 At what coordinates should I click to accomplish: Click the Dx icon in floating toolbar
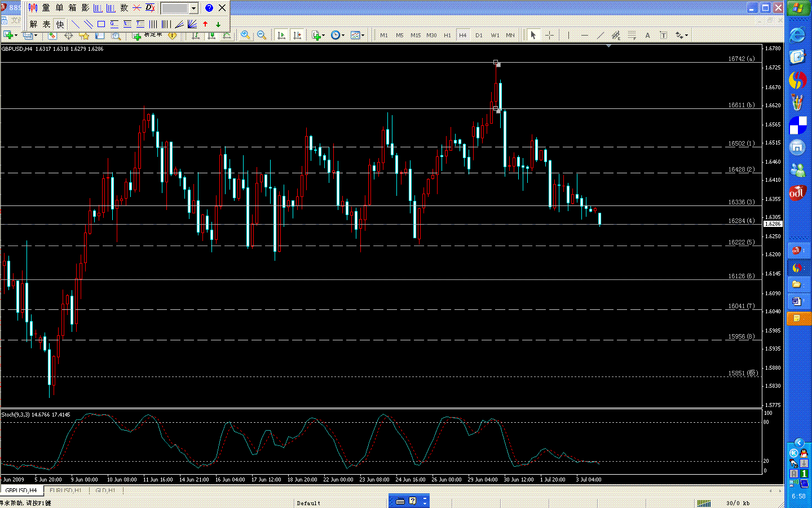[150, 8]
